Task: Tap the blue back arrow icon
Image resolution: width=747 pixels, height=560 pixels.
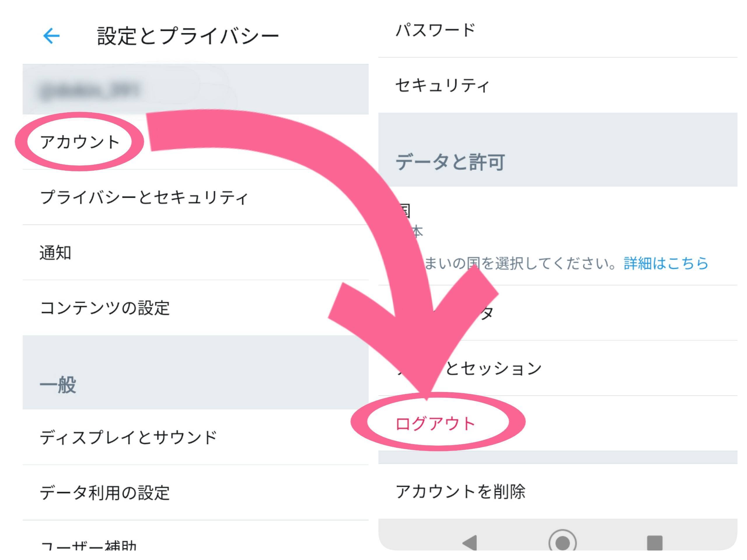Action: click(51, 36)
